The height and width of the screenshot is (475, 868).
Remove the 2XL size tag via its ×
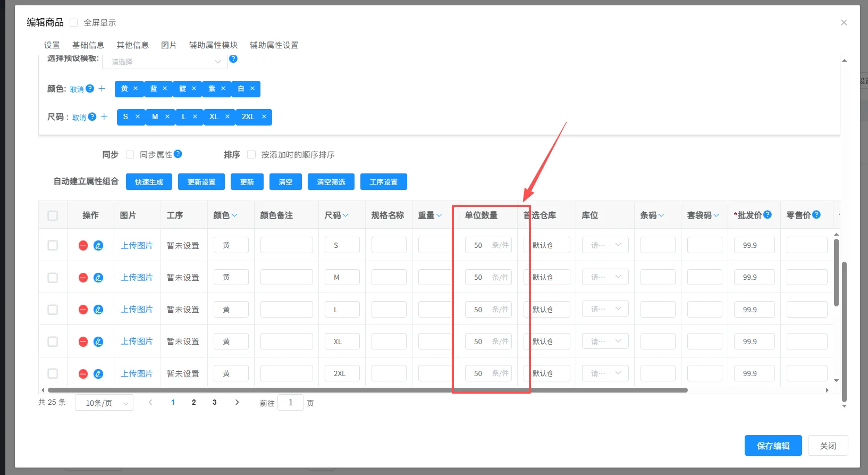(264, 117)
